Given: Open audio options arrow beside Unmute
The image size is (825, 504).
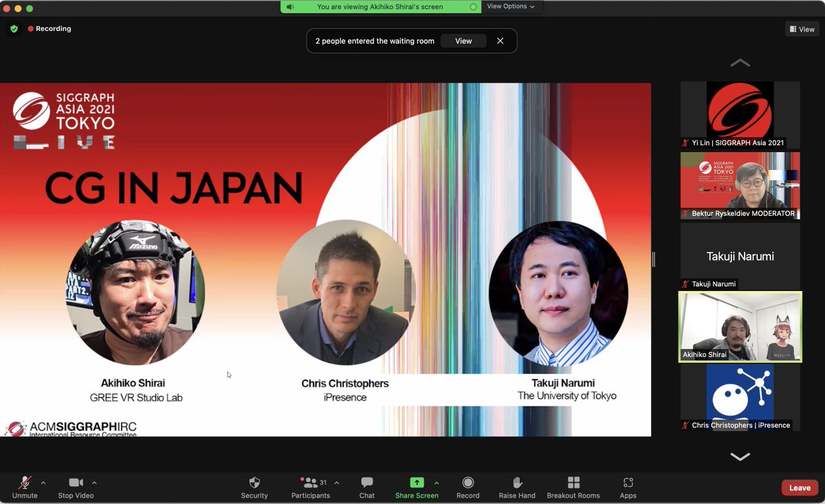Looking at the screenshot, I should [43, 483].
